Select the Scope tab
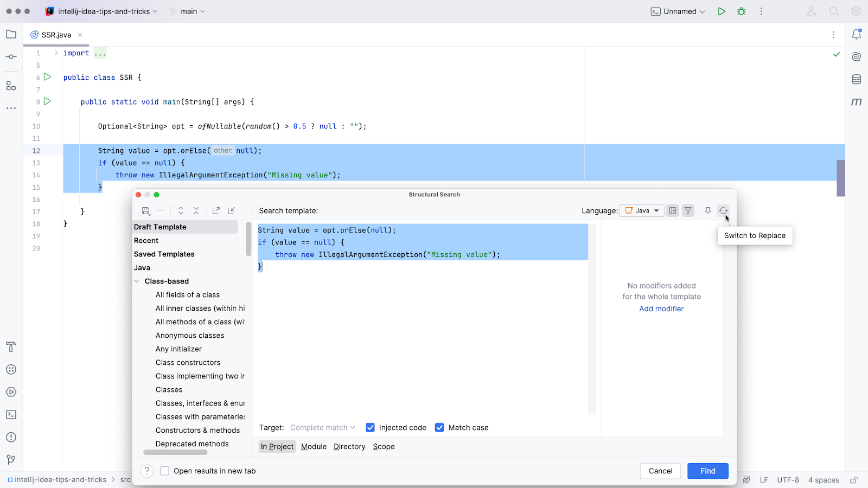The image size is (868, 488). coord(384,447)
